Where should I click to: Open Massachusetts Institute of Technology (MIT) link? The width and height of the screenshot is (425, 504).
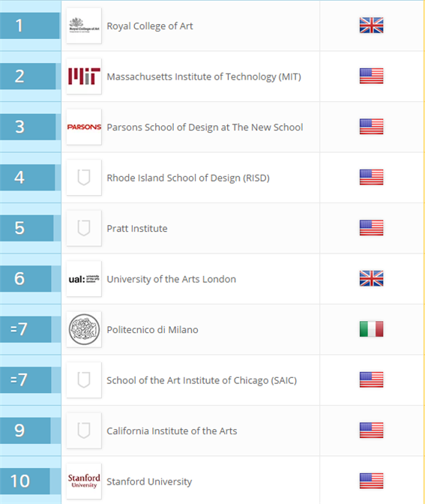pos(204,76)
